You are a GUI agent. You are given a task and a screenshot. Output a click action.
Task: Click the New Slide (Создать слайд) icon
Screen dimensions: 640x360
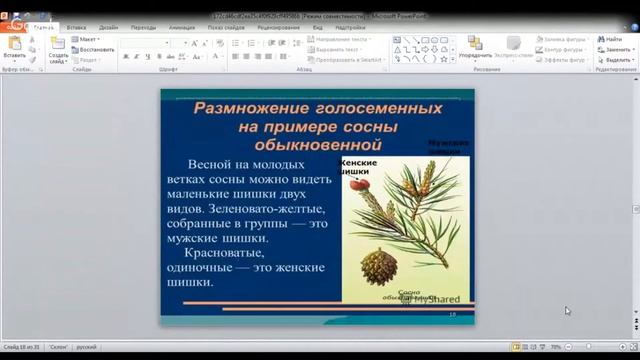58,43
